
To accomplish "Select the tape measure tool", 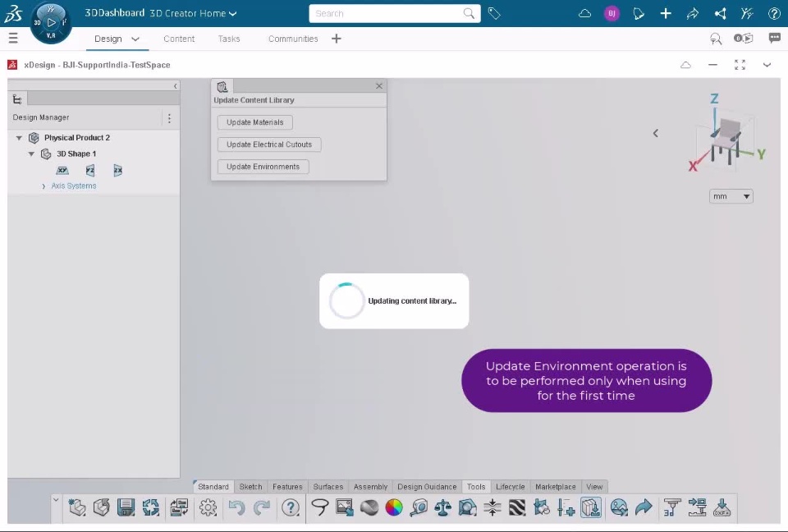I will [x=418, y=507].
